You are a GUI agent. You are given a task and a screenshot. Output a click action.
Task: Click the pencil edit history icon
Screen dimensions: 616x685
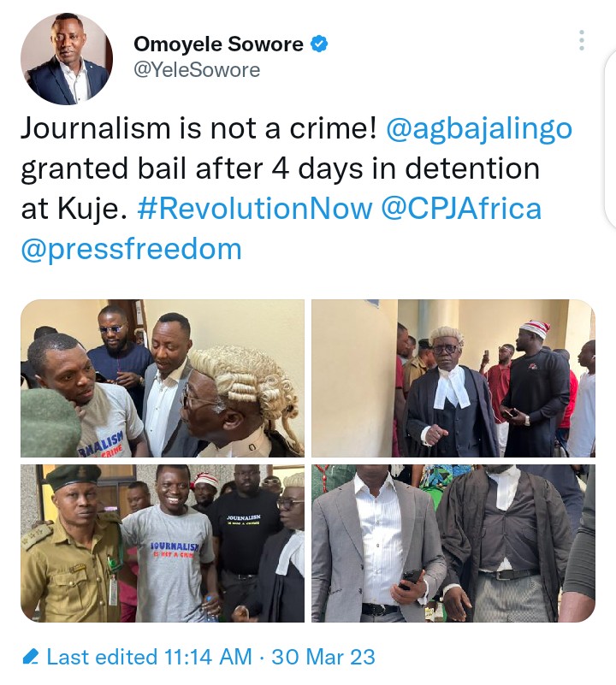(30, 657)
